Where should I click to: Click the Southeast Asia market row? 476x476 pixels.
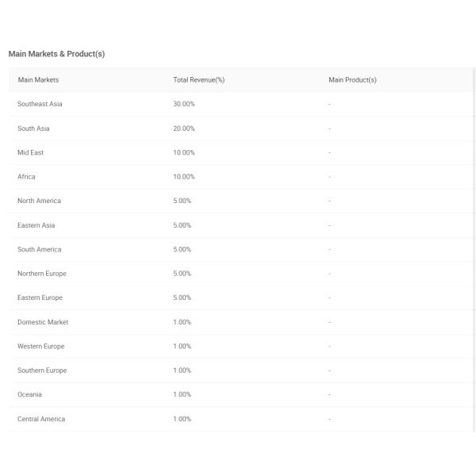coord(40,104)
